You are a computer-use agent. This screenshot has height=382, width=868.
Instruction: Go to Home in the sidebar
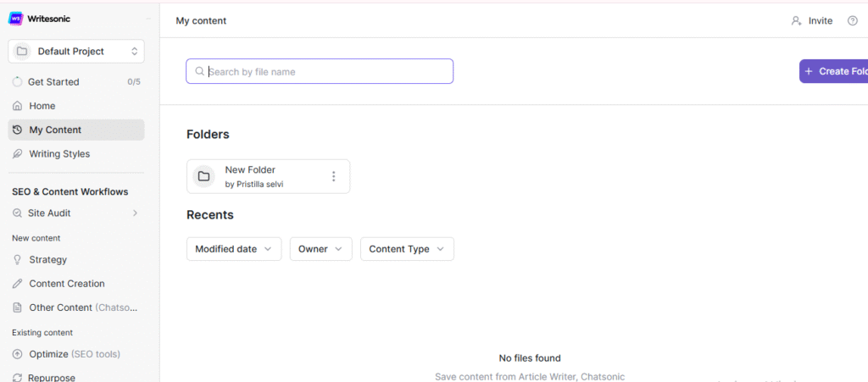pyautogui.click(x=42, y=106)
